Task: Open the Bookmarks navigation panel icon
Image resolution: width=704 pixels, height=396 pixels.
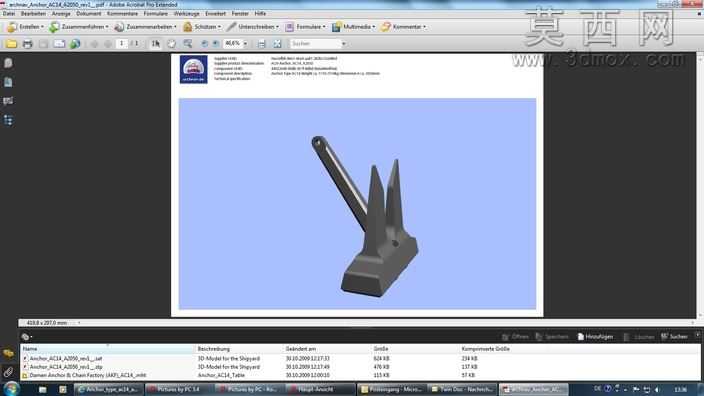Action: pos(8,82)
